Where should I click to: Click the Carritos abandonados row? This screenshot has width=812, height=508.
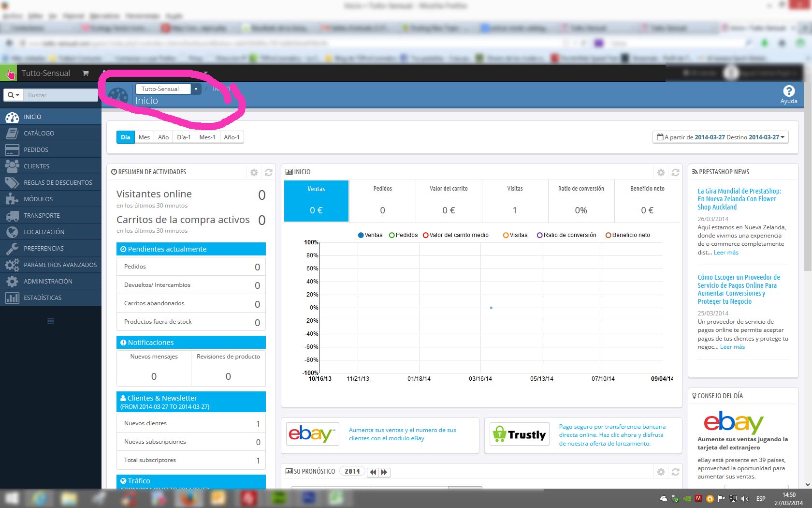191,303
